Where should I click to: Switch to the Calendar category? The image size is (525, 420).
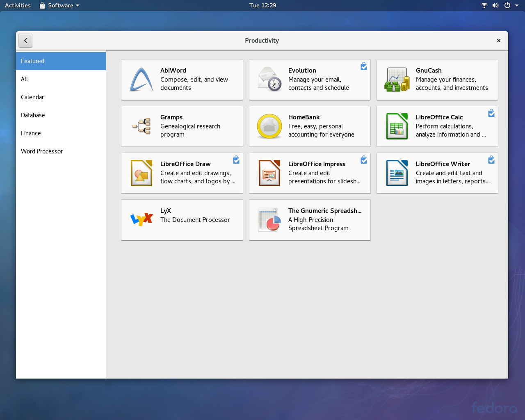[x=61, y=97]
